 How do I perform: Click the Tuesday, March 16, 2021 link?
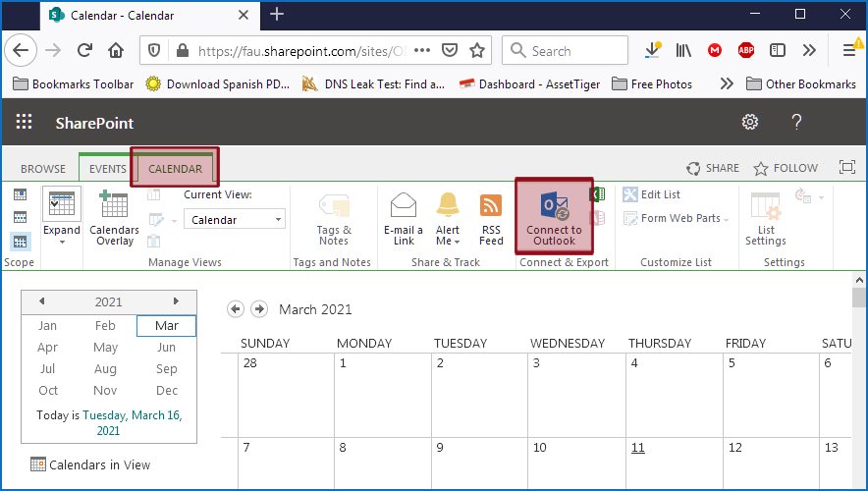point(133,423)
